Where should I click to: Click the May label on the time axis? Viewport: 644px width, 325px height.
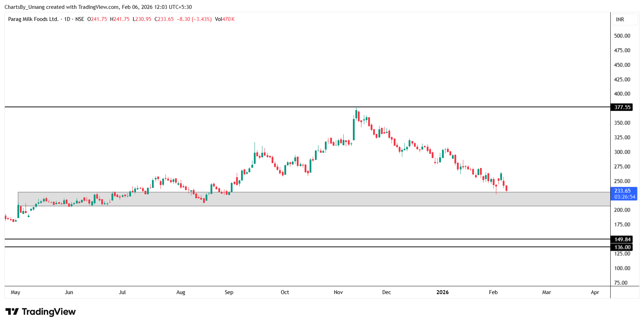pos(16,292)
